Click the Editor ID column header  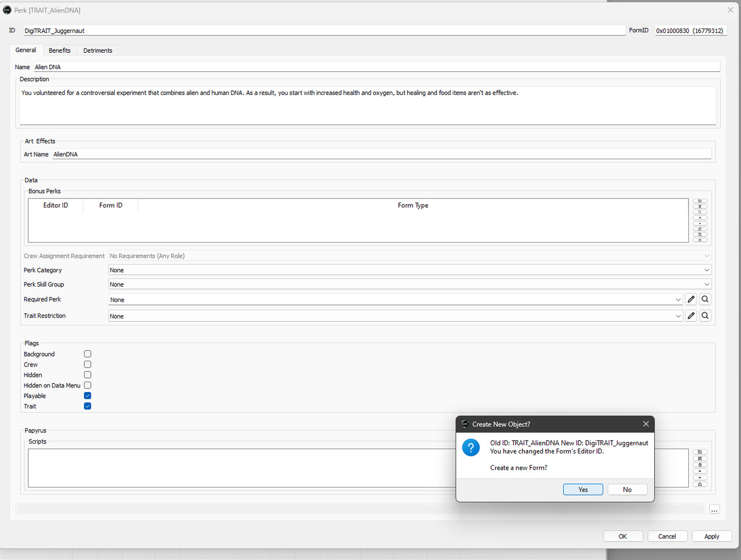[56, 206]
